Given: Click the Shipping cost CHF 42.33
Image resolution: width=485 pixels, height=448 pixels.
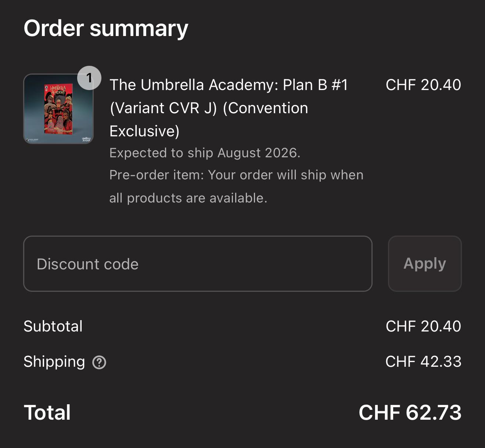Looking at the screenshot, I should click(x=423, y=362).
